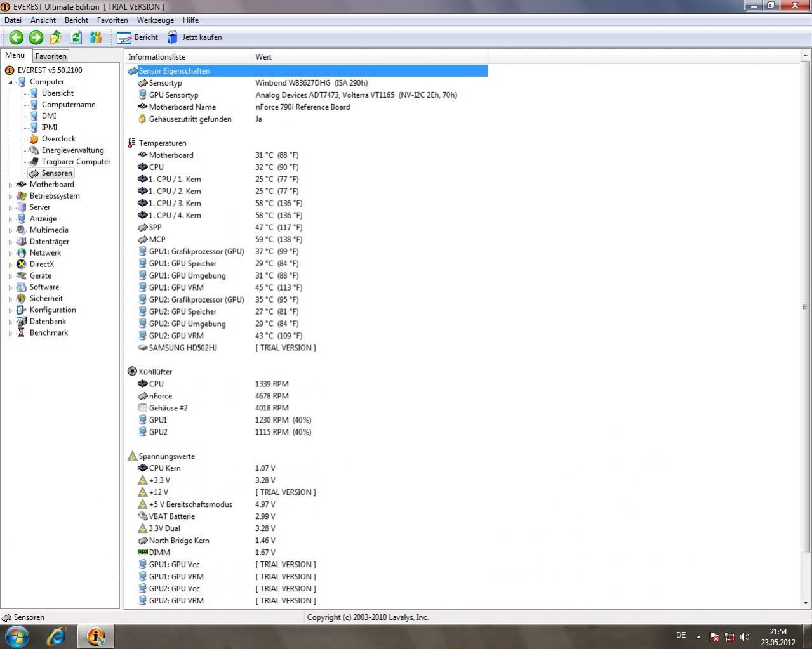The width and height of the screenshot is (812, 649).
Task: Open the Bericht menu in the menu bar
Action: (76, 20)
